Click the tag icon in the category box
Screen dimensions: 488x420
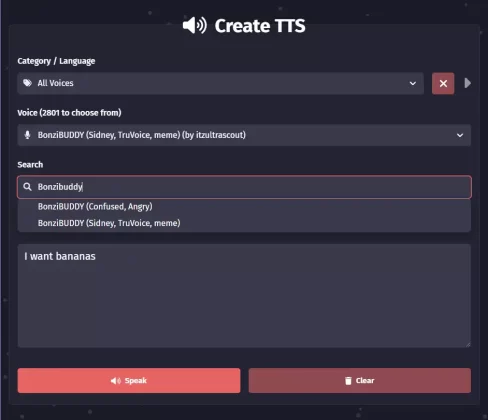27,83
